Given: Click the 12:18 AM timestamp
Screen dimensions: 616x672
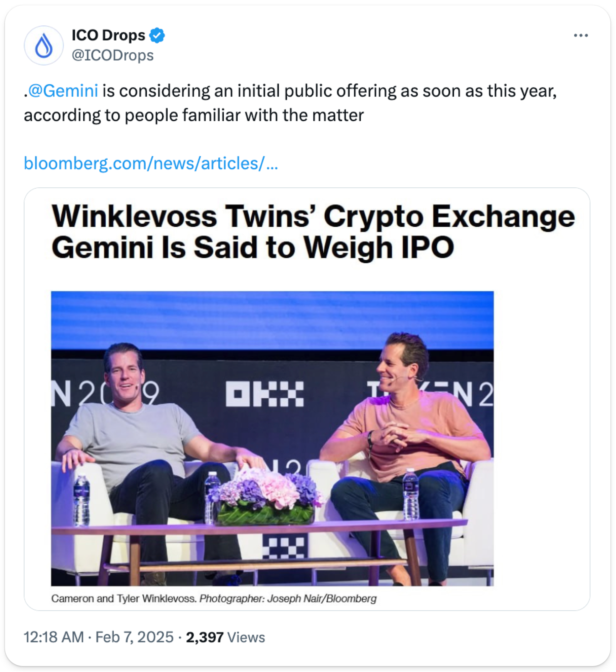Looking at the screenshot, I should click(54, 637).
